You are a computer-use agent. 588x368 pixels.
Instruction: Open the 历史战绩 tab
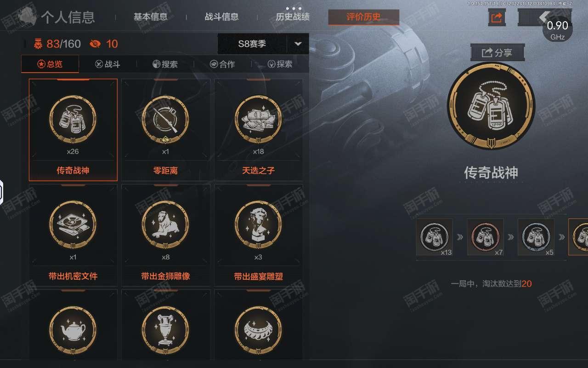[293, 17]
